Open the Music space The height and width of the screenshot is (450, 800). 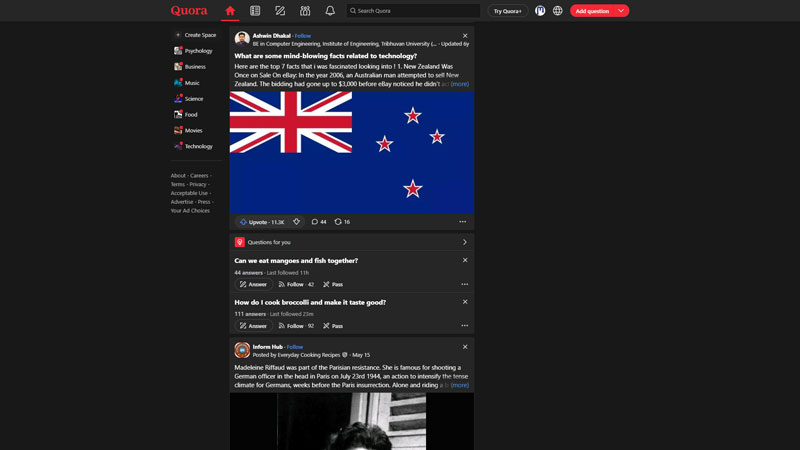187,83
